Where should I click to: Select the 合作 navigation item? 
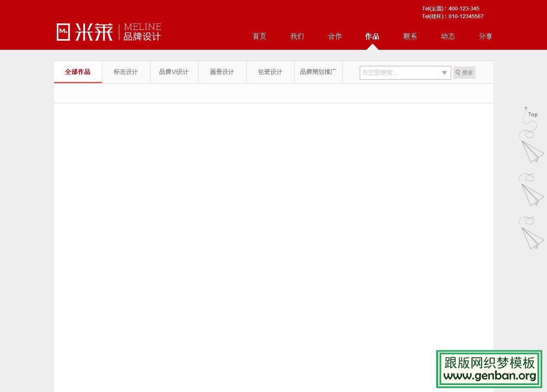coord(335,36)
